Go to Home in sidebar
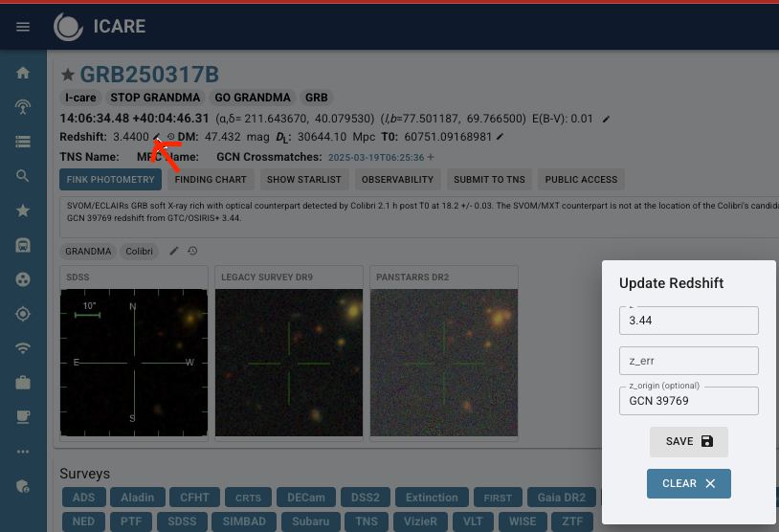The height and width of the screenshot is (532, 779). (x=23, y=73)
